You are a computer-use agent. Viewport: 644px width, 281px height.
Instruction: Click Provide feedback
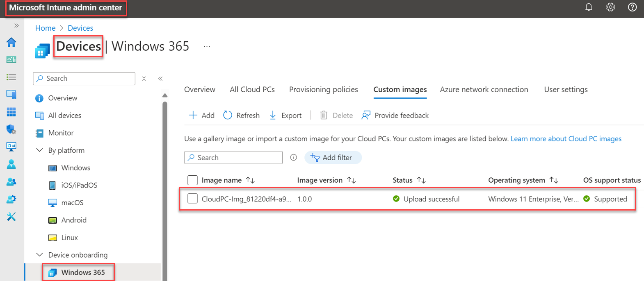point(395,116)
